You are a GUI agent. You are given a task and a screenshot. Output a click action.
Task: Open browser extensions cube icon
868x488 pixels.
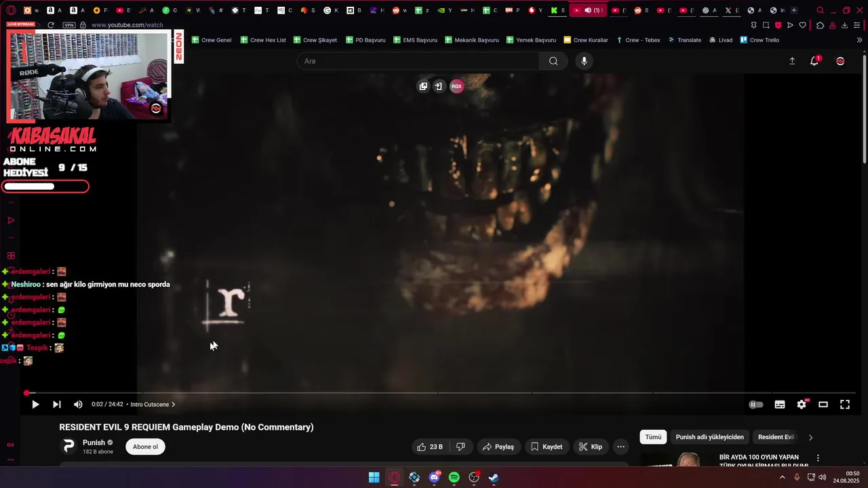point(820,25)
